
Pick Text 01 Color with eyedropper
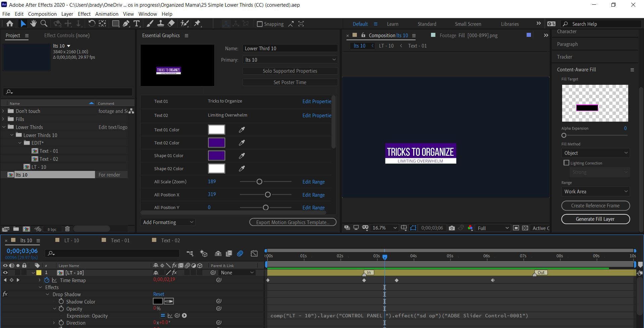(241, 130)
